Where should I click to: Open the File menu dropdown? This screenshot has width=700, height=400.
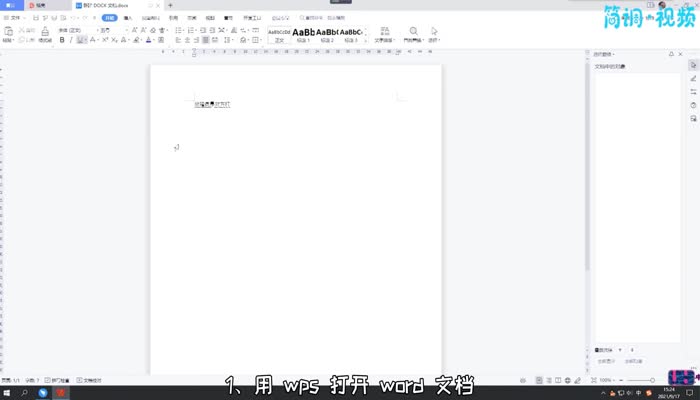[x=15, y=18]
